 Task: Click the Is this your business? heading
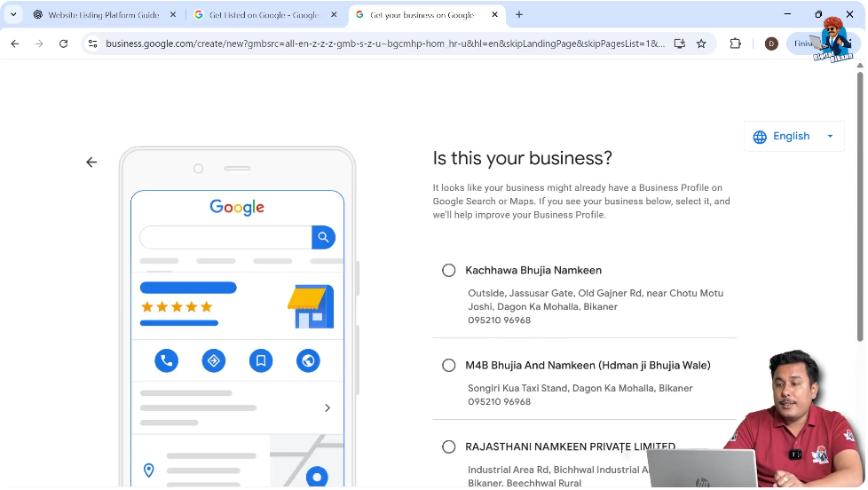[x=523, y=158]
